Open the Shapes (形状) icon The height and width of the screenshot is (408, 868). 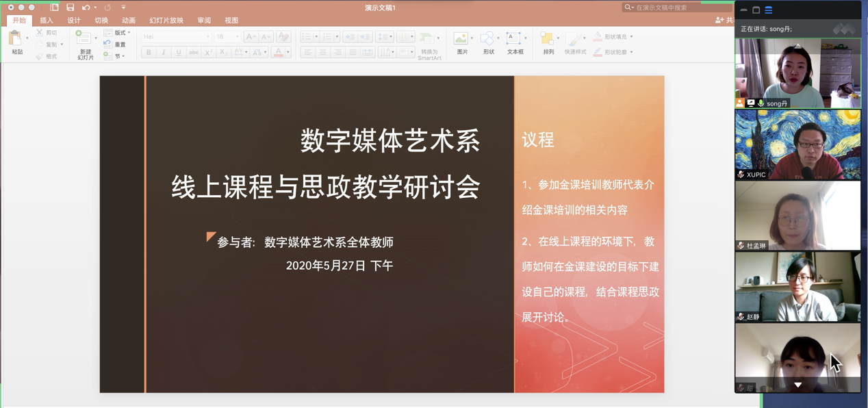pyautogui.click(x=487, y=39)
